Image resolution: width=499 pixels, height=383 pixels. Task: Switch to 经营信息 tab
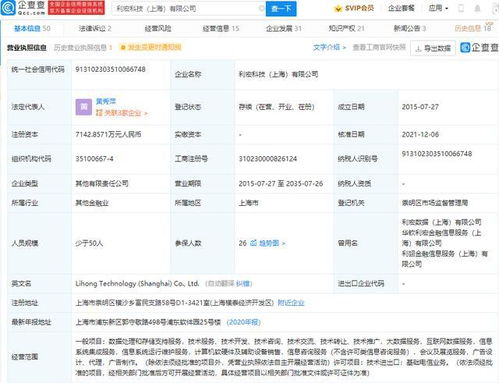point(221,29)
